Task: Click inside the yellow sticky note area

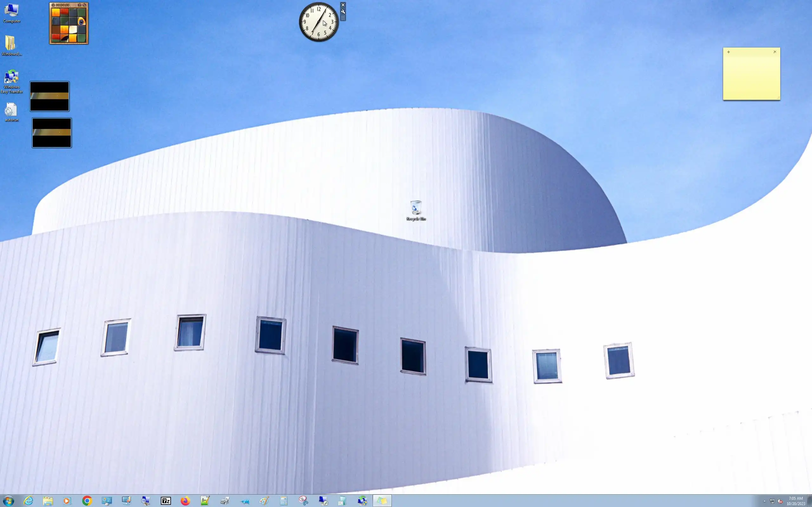Action: tap(751, 77)
